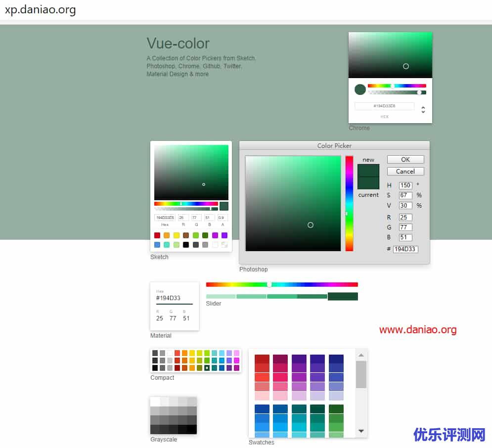Screen dimensions: 492x448
Task: Select the black cell in Grayscale picker
Action: click(x=192, y=429)
